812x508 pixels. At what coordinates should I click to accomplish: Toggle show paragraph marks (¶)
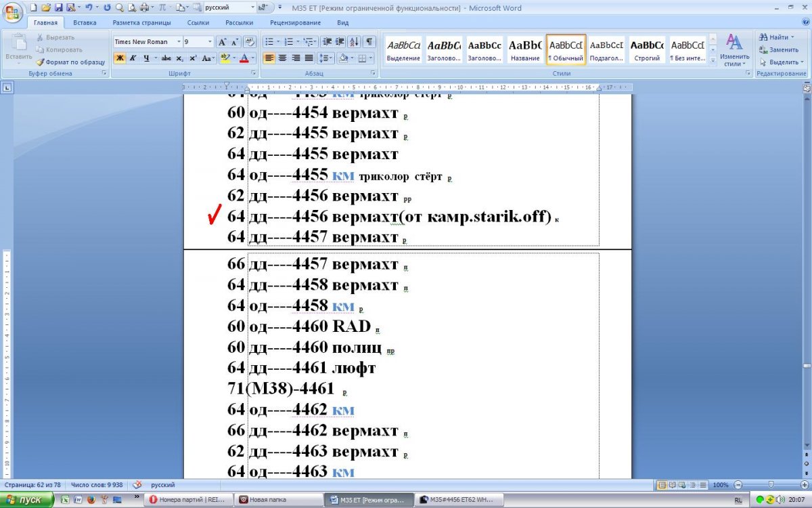click(x=369, y=41)
